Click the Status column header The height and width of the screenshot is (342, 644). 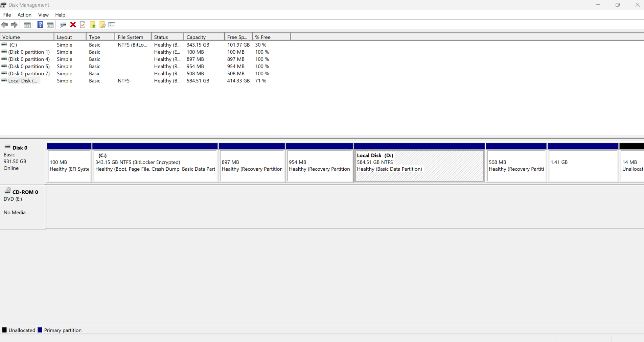pyautogui.click(x=162, y=37)
